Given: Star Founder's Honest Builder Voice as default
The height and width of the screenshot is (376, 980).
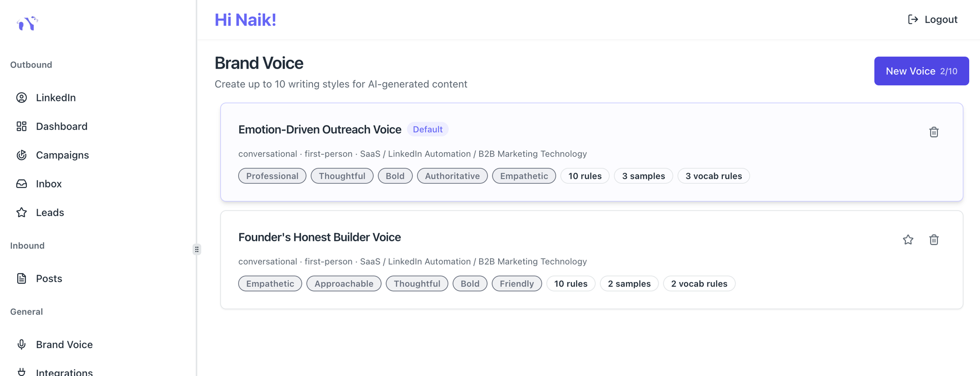Looking at the screenshot, I should pos(908,240).
